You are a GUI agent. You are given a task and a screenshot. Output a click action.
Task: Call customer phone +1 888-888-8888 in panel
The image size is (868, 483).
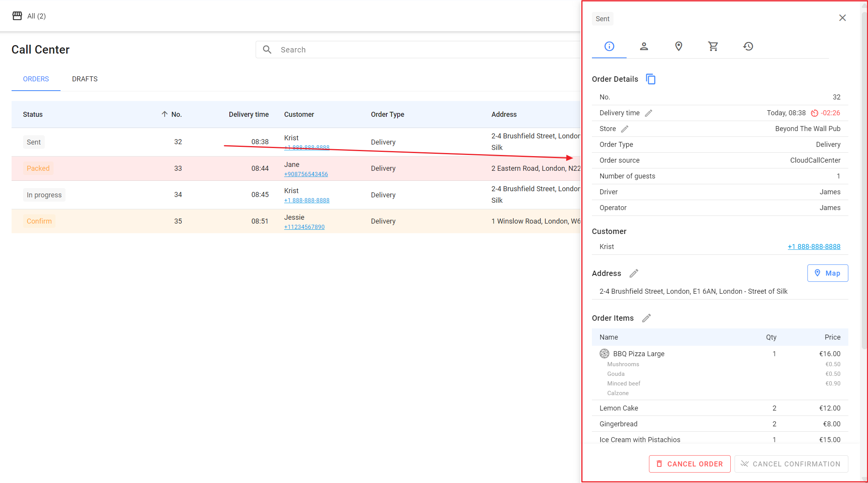point(814,247)
